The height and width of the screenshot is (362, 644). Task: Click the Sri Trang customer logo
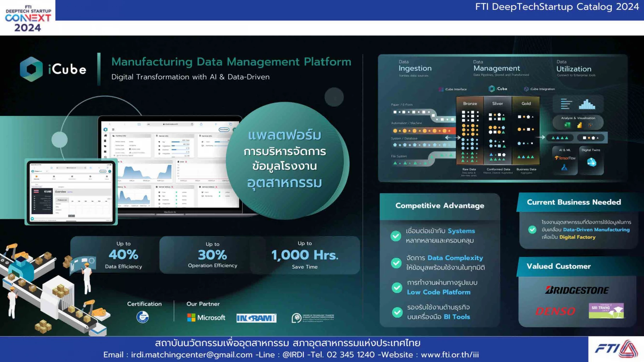click(x=606, y=311)
